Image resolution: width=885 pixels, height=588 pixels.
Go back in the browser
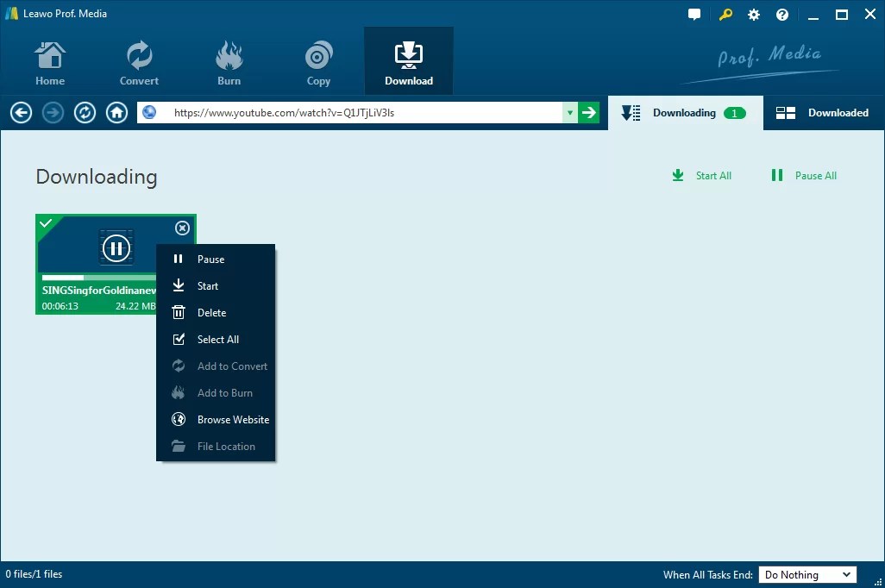(21, 113)
